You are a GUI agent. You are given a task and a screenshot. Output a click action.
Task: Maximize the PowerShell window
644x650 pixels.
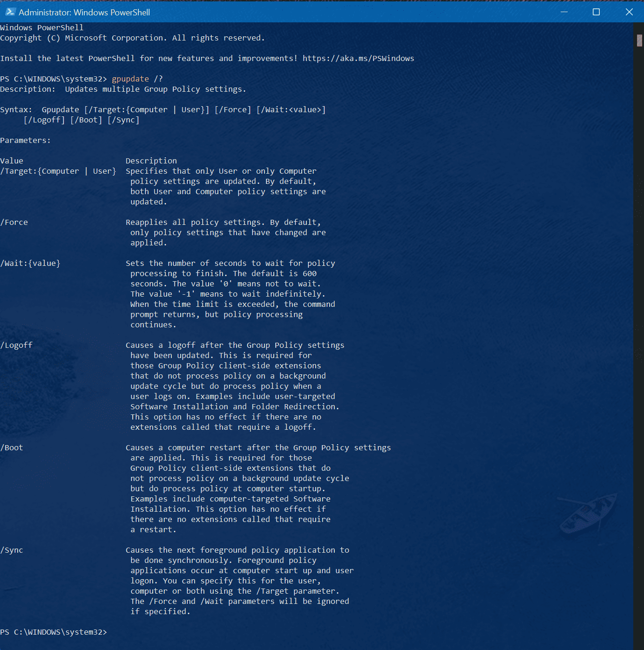596,12
